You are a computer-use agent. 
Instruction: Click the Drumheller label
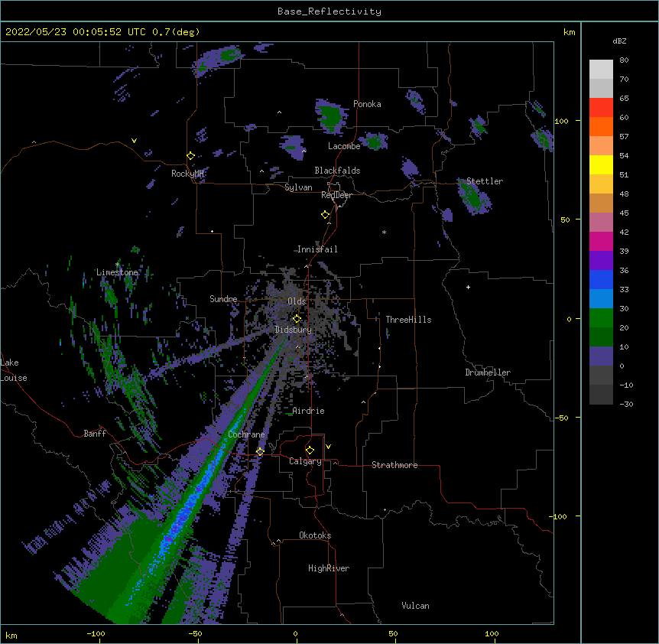pyautogui.click(x=488, y=372)
